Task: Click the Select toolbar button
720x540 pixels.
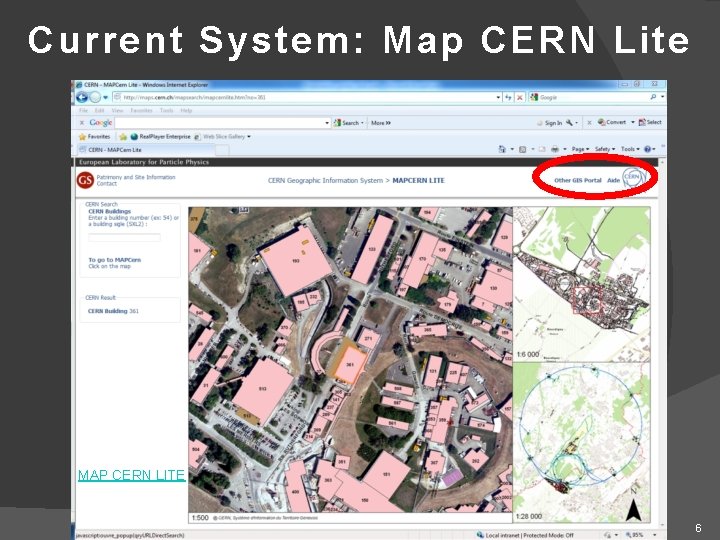Action: [650, 122]
